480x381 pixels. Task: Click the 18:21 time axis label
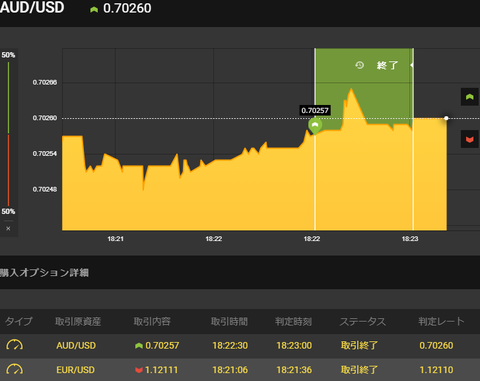click(115, 239)
